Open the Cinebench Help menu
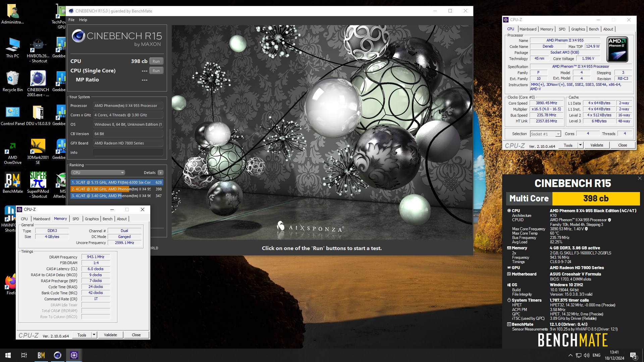Screen dimensions: 644x362 tap(83, 20)
